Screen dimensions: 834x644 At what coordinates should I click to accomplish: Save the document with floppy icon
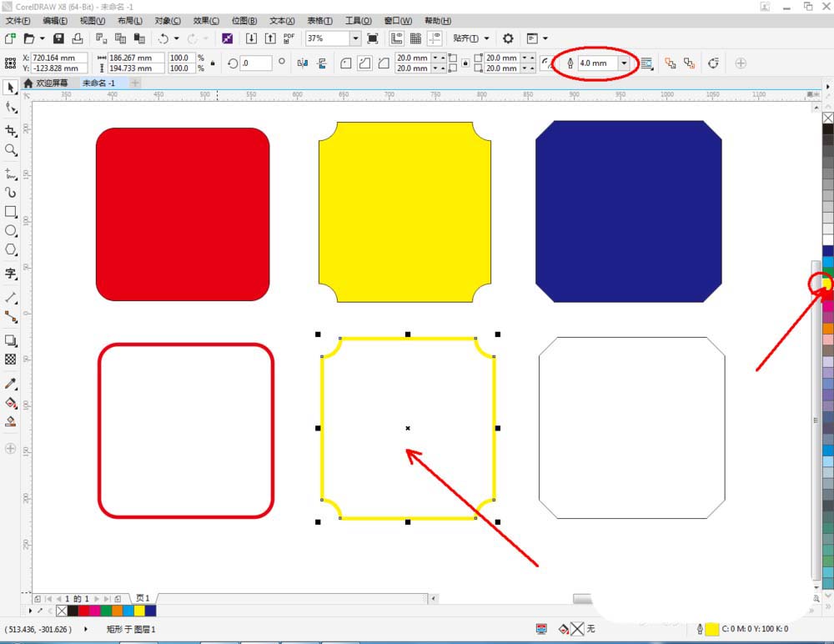[x=59, y=38]
